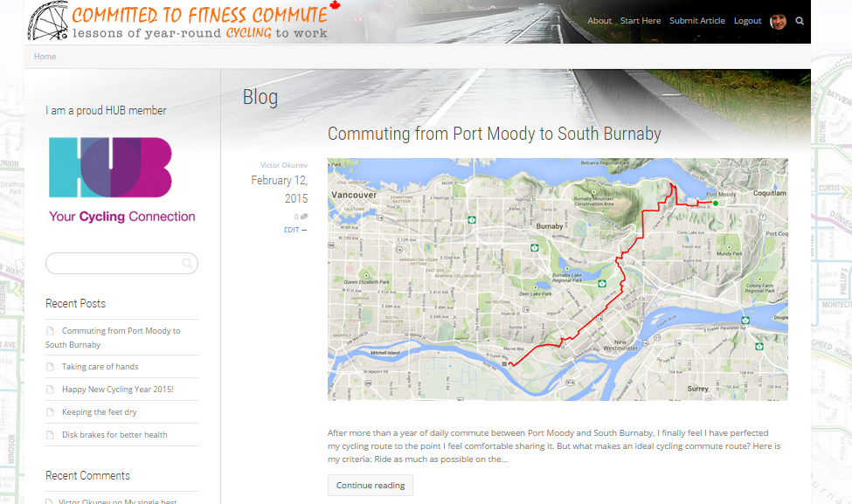The height and width of the screenshot is (504, 852).
Task: Click the Home breadcrumb link
Action: click(x=45, y=57)
